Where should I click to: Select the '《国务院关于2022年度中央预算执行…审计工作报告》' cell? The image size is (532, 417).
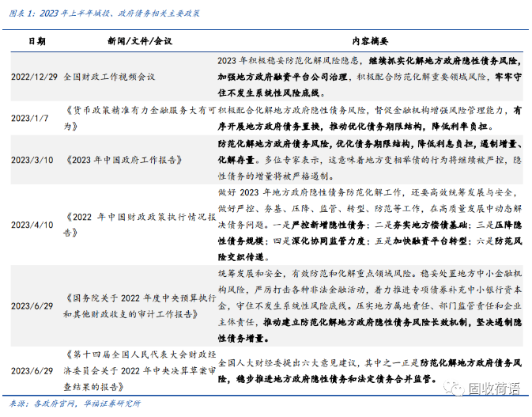[x=140, y=306]
